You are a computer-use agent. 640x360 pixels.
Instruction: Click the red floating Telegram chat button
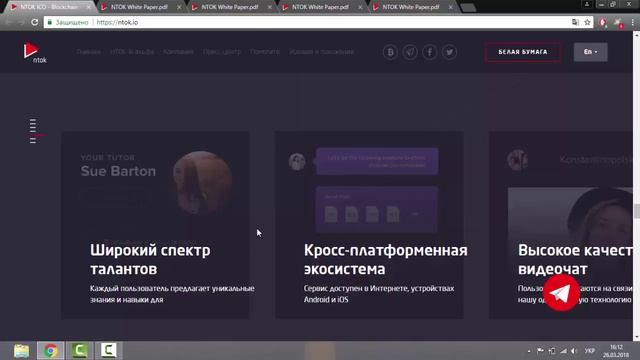561,293
